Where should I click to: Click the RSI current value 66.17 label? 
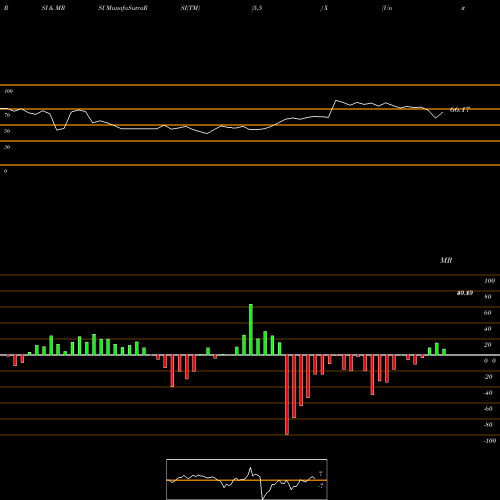point(460,109)
